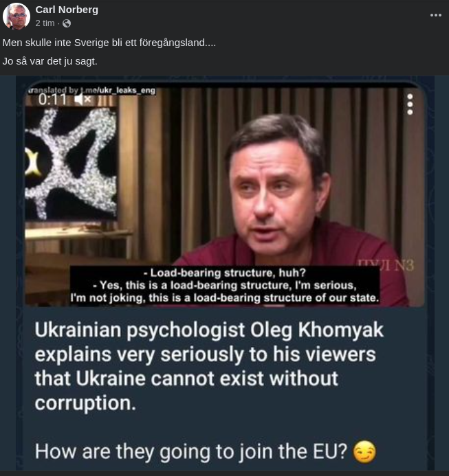Screen dimensions: 449x476
Task: Click the 0:11 video time indicator
Action: click(x=52, y=99)
